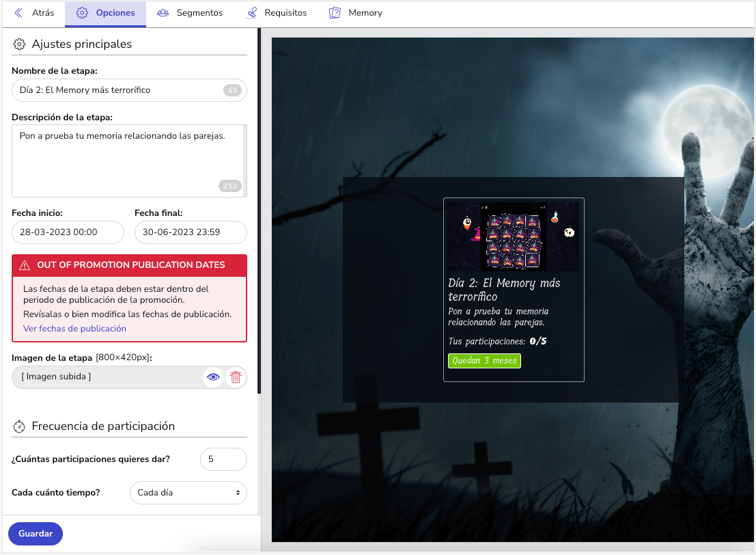This screenshot has width=756, height=555.
Task: Go back with the Atrás arrow
Action: coord(18,13)
